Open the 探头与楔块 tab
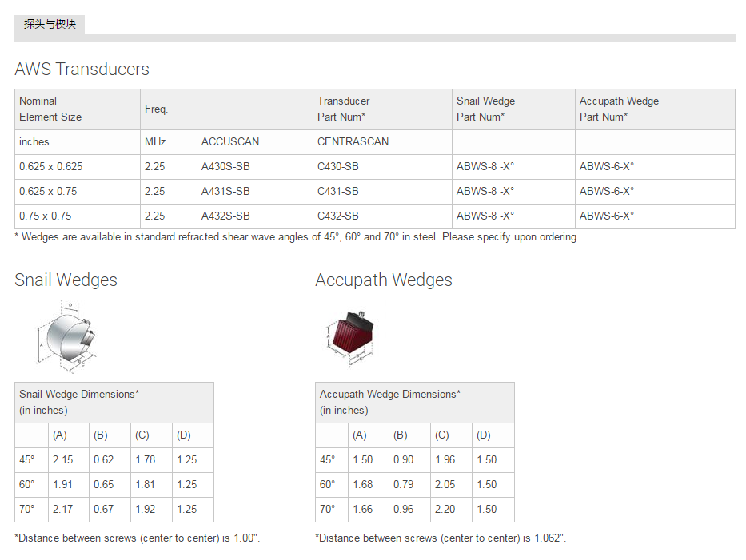The image size is (746, 560). click(50, 24)
